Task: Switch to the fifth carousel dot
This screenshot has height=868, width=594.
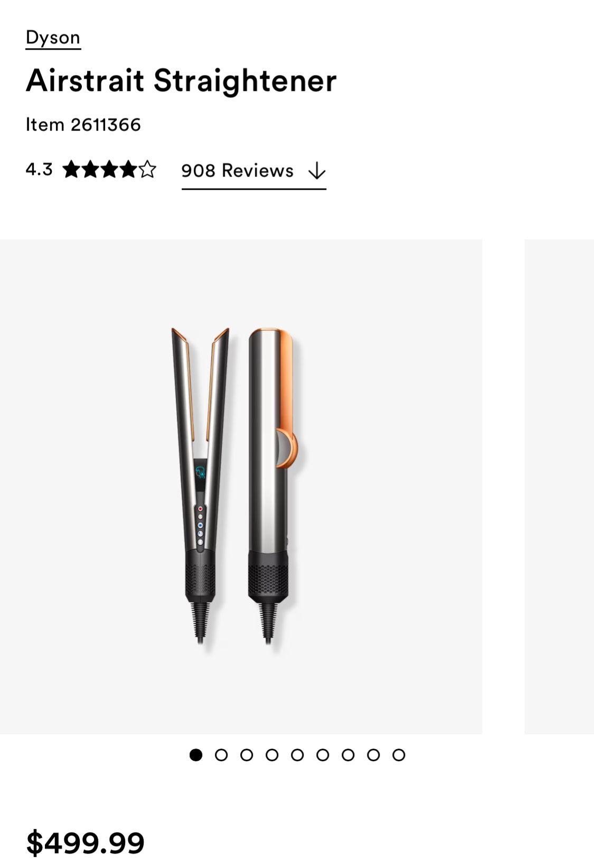Action: point(297,755)
